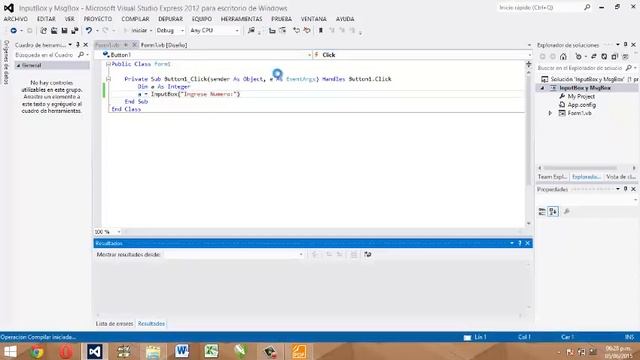Click the Solution Explorer horizontal scrollbar
The image size is (640, 360).
coord(580,168)
